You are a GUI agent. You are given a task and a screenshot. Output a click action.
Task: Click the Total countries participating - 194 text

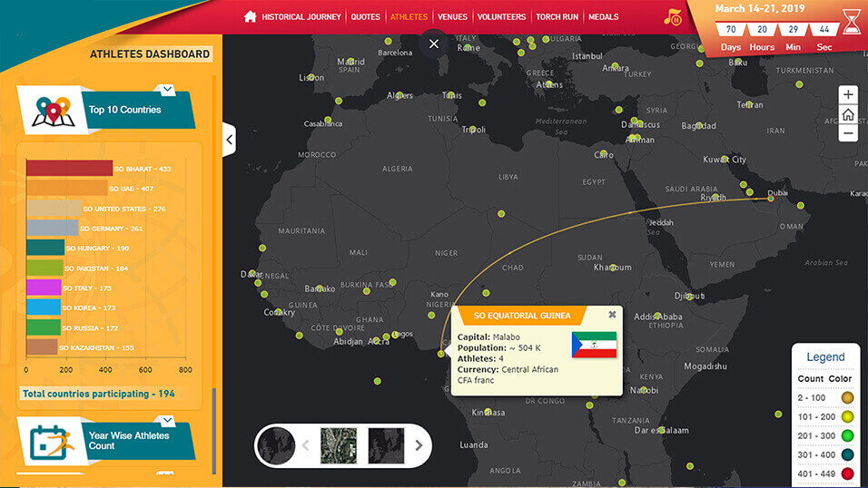[99, 394]
